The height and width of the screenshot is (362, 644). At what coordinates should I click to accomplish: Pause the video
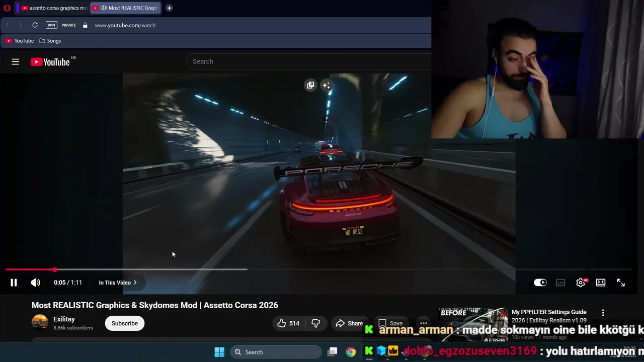point(14,283)
